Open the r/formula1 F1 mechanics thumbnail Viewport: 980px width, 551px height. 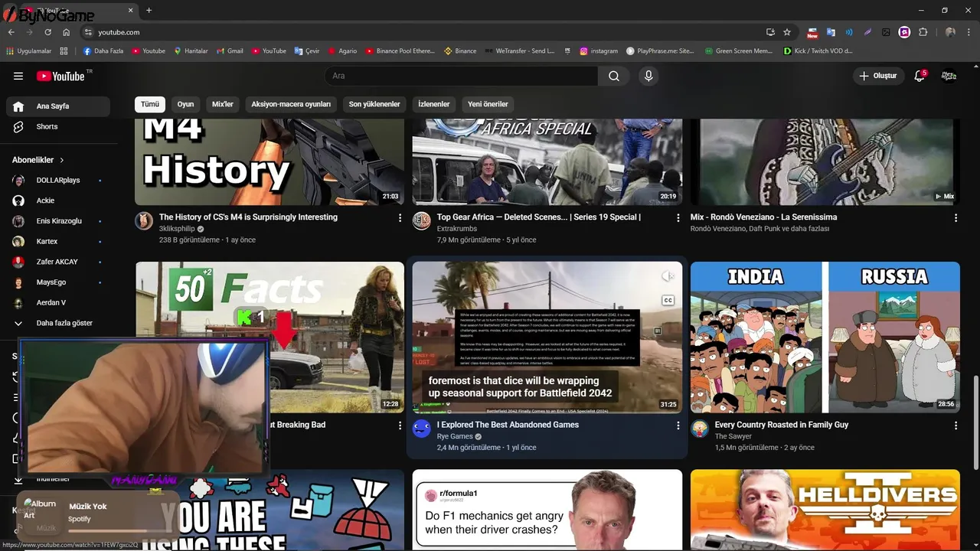[x=547, y=510]
